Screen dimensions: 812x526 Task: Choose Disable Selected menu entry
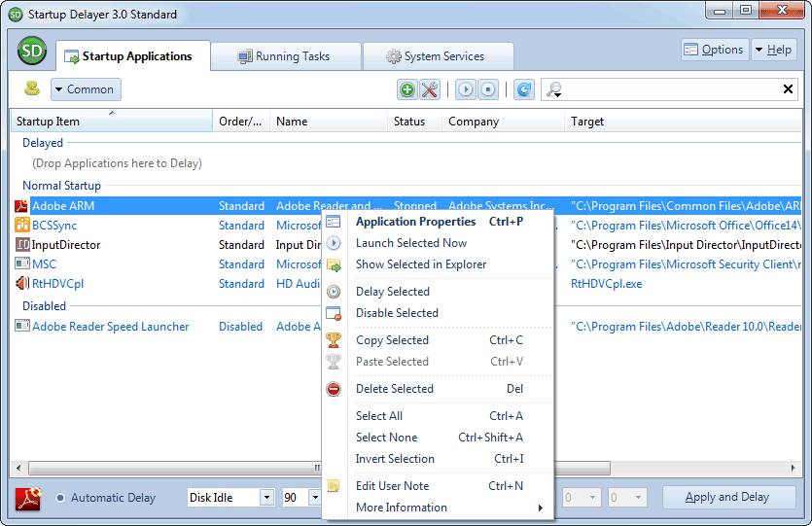click(440, 313)
